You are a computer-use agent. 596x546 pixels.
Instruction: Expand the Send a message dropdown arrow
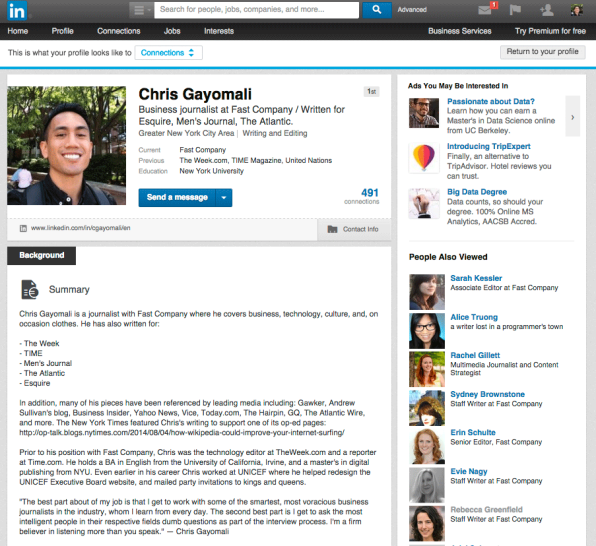tap(224, 198)
